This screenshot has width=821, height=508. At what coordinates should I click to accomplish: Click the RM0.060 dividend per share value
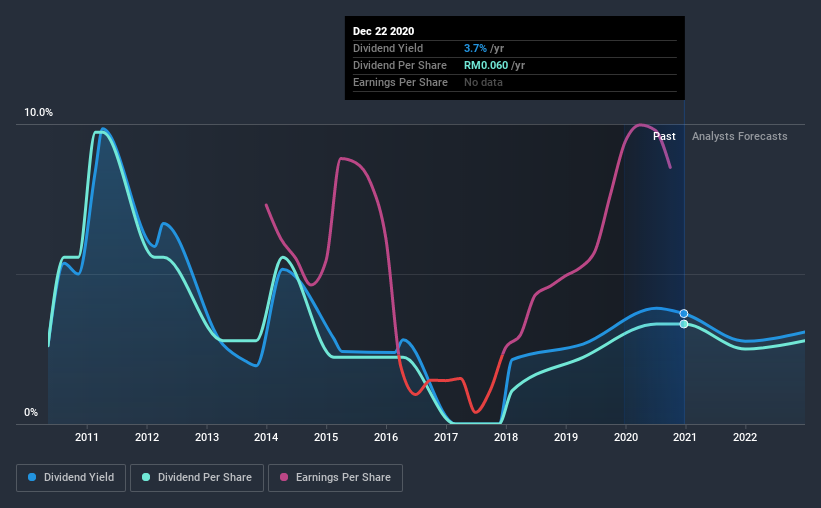pos(486,65)
